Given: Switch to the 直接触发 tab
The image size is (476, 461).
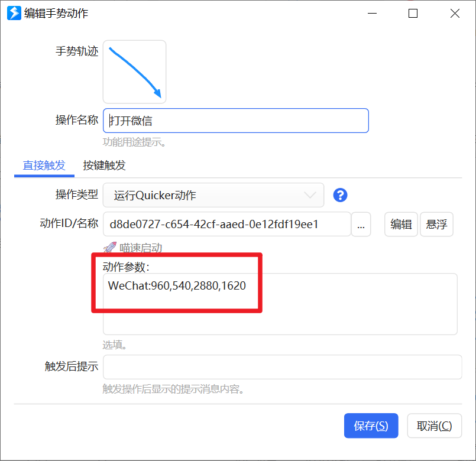Looking at the screenshot, I should [44, 165].
